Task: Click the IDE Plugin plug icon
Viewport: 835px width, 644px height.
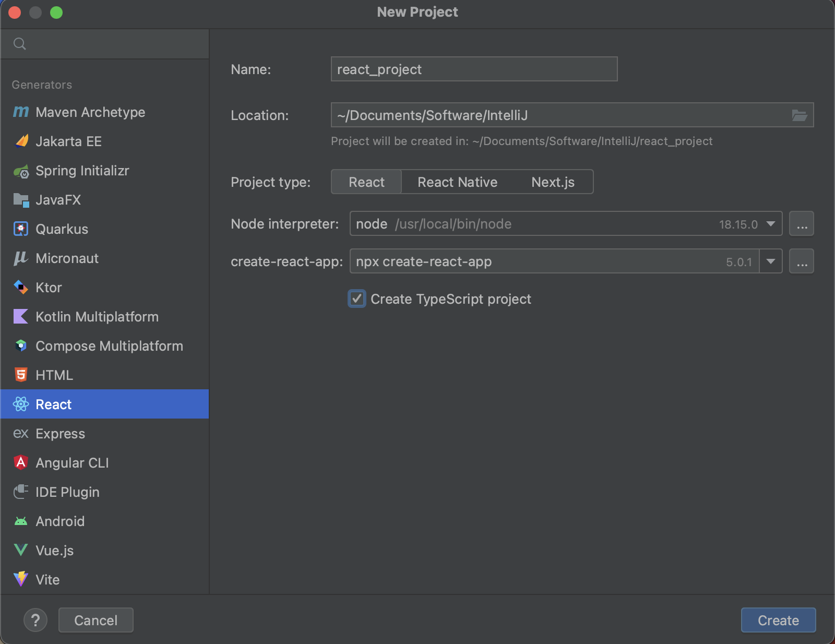Action: pos(21,492)
